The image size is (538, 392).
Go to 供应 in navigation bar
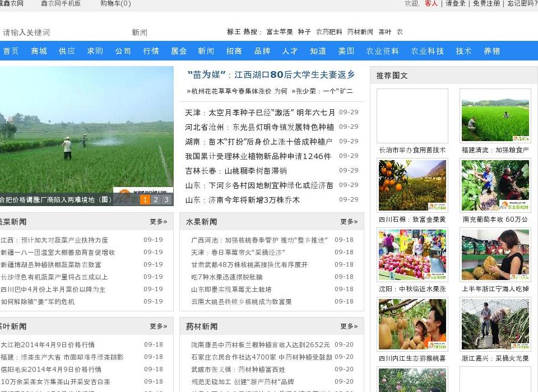[x=67, y=51]
